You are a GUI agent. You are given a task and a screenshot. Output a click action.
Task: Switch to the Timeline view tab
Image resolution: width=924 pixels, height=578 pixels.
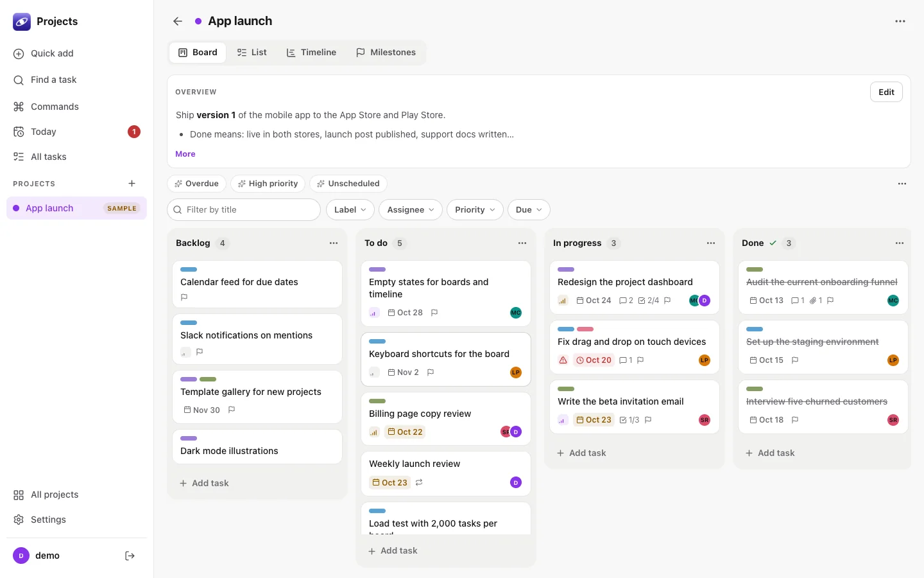point(311,53)
